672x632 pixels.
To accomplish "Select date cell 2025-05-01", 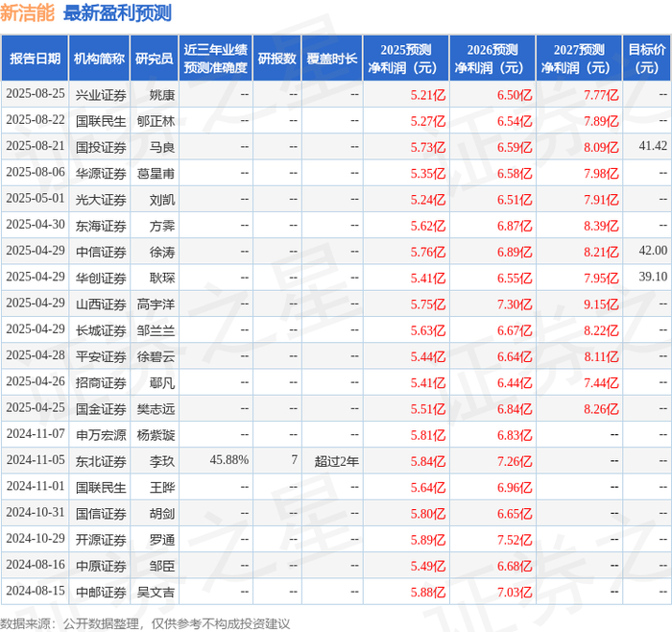I will [36, 198].
